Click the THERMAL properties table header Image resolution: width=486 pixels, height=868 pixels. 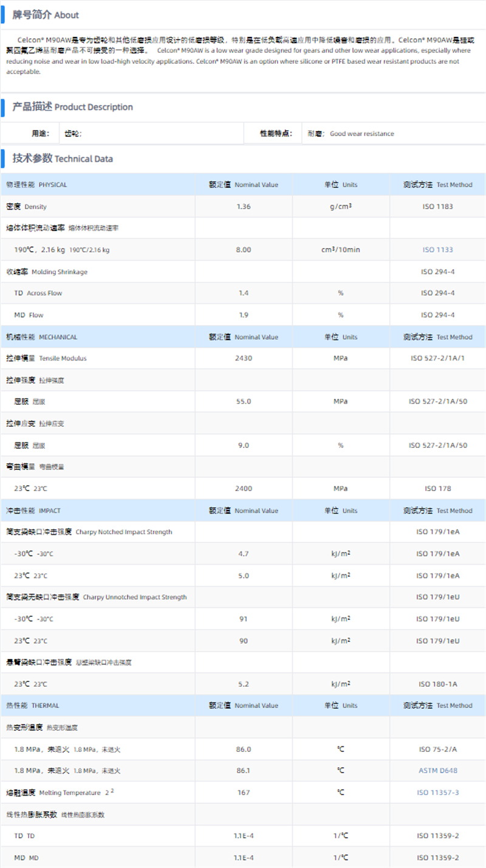(x=33, y=706)
